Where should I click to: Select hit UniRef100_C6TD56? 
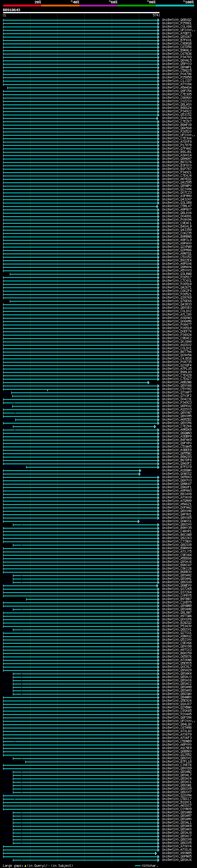(177, 47)
